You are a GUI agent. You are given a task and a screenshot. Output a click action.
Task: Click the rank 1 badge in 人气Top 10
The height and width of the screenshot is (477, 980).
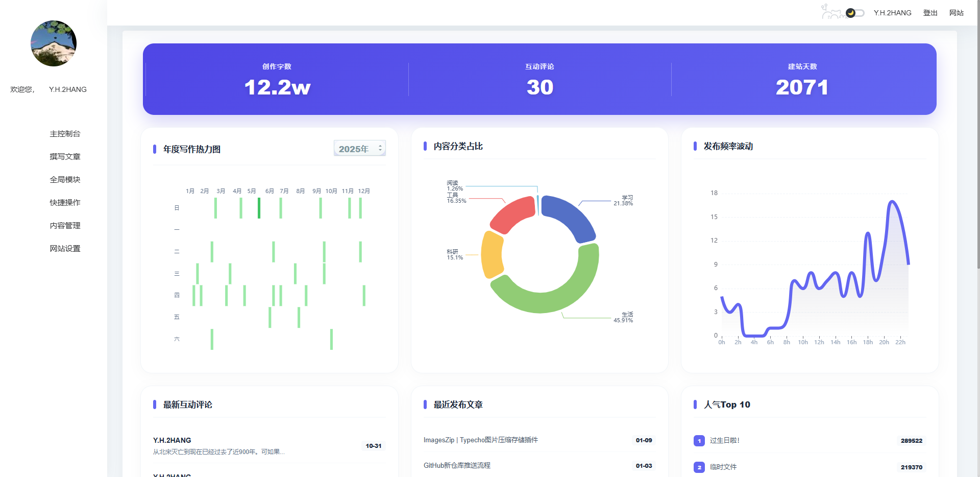coord(699,441)
